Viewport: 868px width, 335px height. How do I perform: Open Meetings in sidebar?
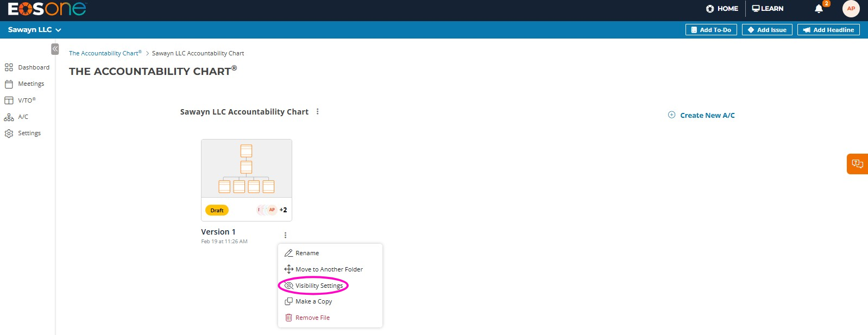pyautogui.click(x=24, y=84)
